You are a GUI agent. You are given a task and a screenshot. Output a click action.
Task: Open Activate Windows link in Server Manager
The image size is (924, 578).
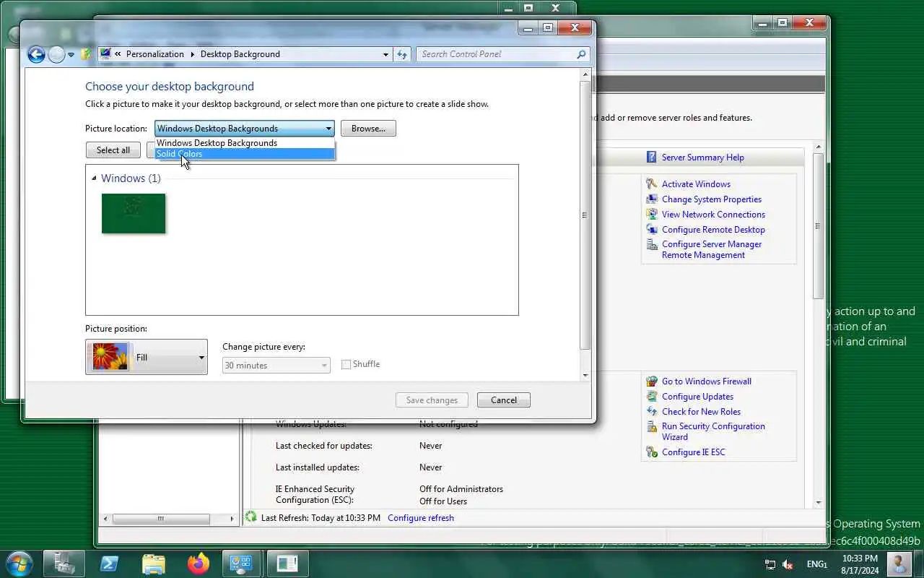tap(696, 184)
